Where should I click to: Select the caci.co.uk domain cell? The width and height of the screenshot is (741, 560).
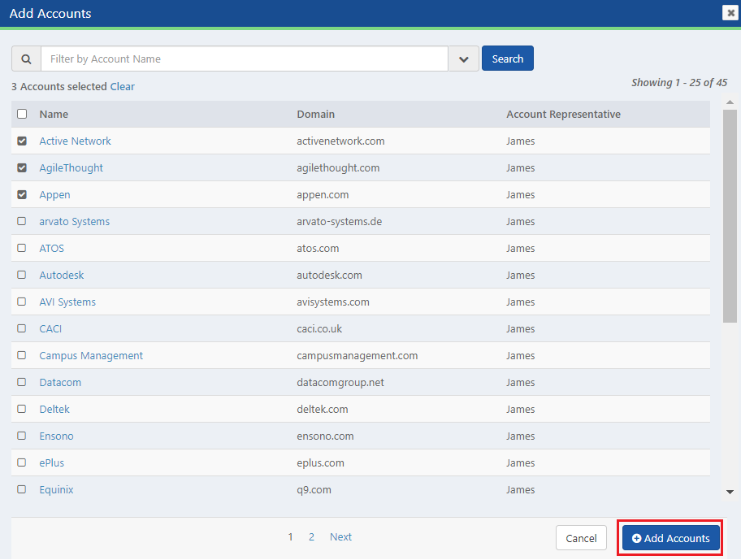point(319,328)
